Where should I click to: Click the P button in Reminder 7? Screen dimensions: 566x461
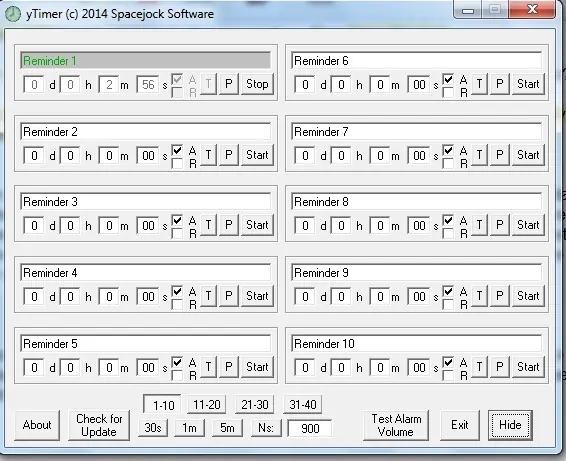pyautogui.click(x=500, y=155)
